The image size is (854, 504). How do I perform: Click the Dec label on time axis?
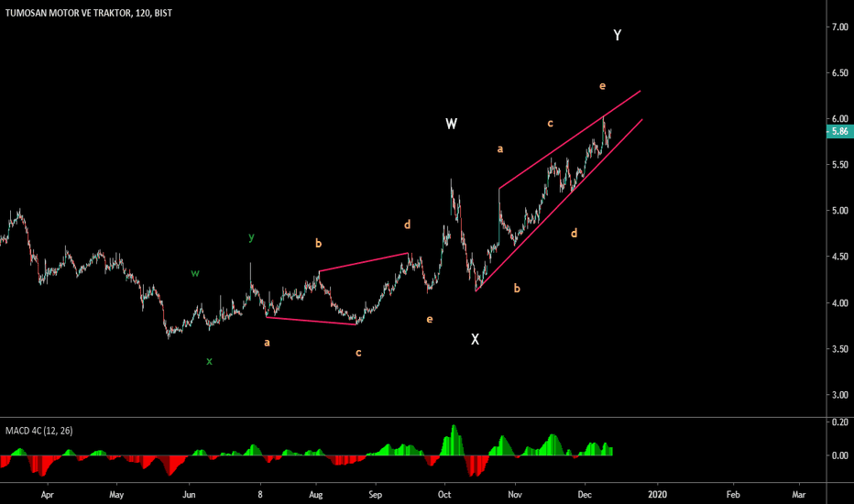585,495
